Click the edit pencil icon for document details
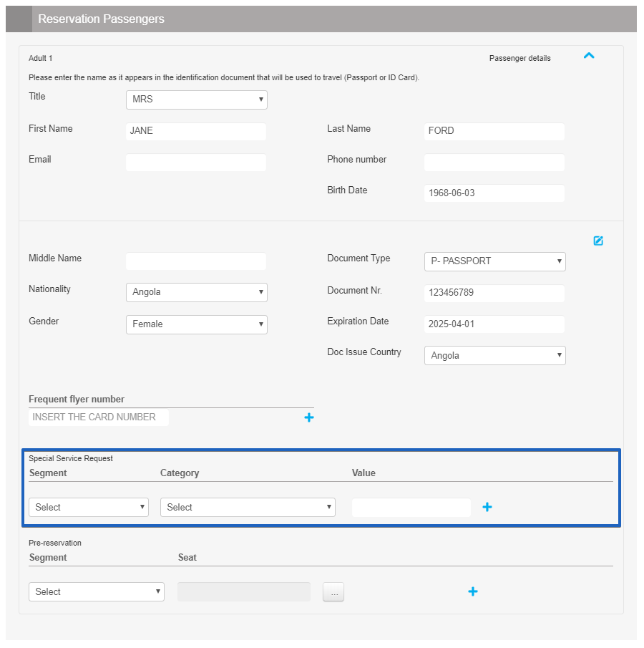 598,241
